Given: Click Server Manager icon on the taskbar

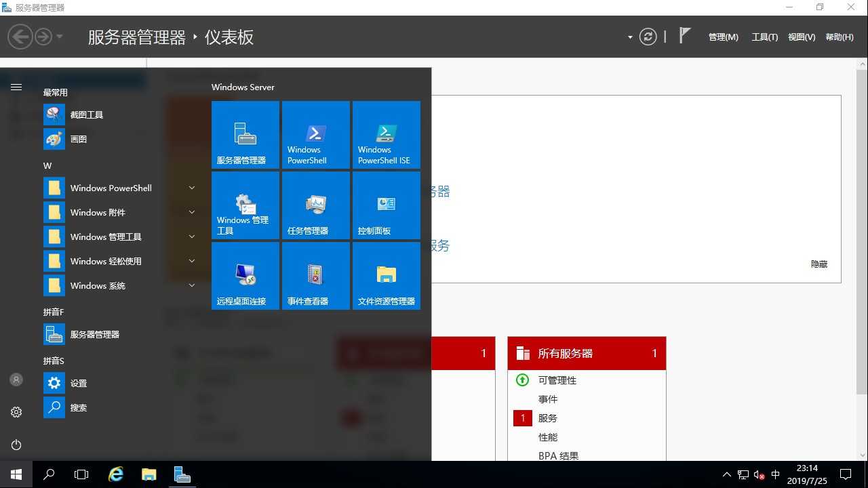Looking at the screenshot, I should pyautogui.click(x=181, y=474).
